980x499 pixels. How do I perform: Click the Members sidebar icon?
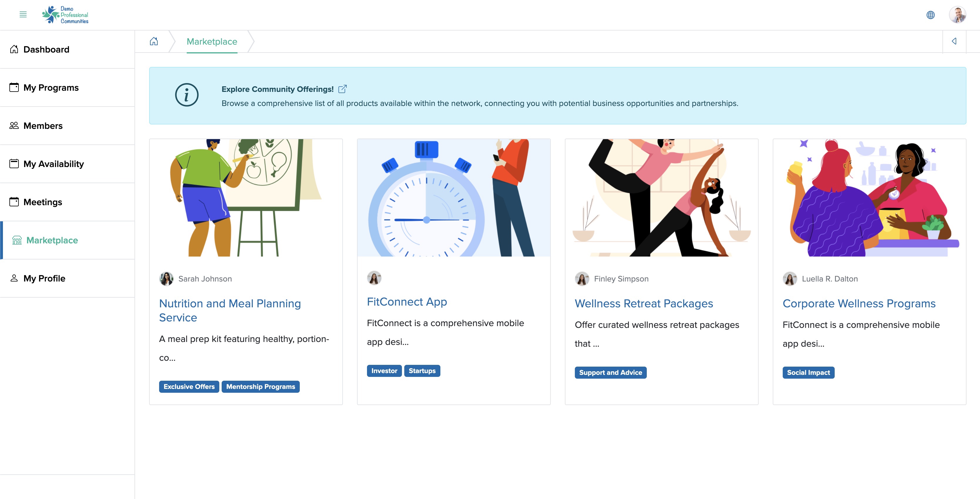14,125
